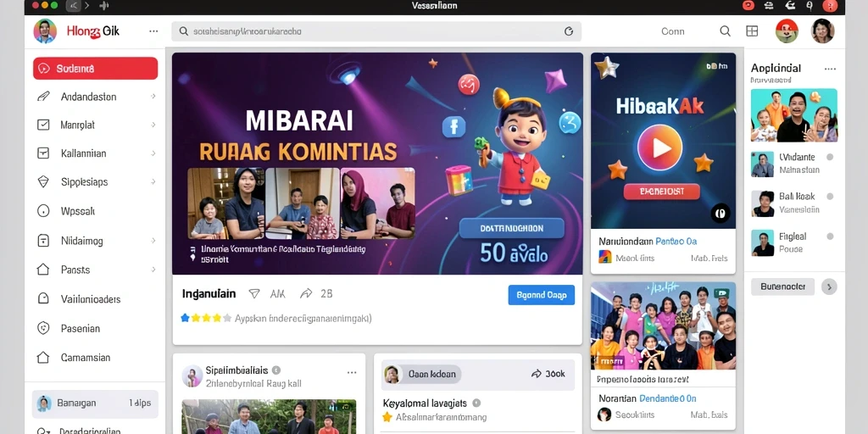The image size is (868, 434).
Task: Click the Pasenian shield icon in sidebar
Action: (43, 328)
